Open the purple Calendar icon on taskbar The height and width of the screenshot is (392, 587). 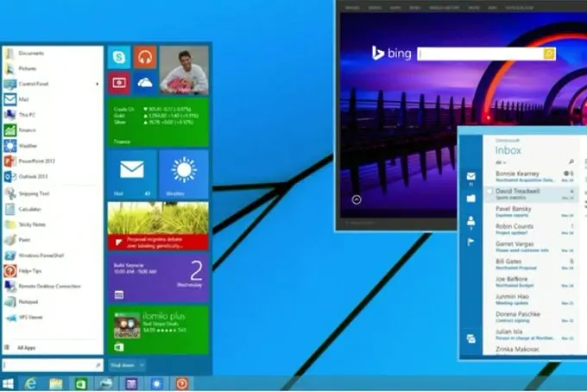pyautogui.click(x=131, y=383)
